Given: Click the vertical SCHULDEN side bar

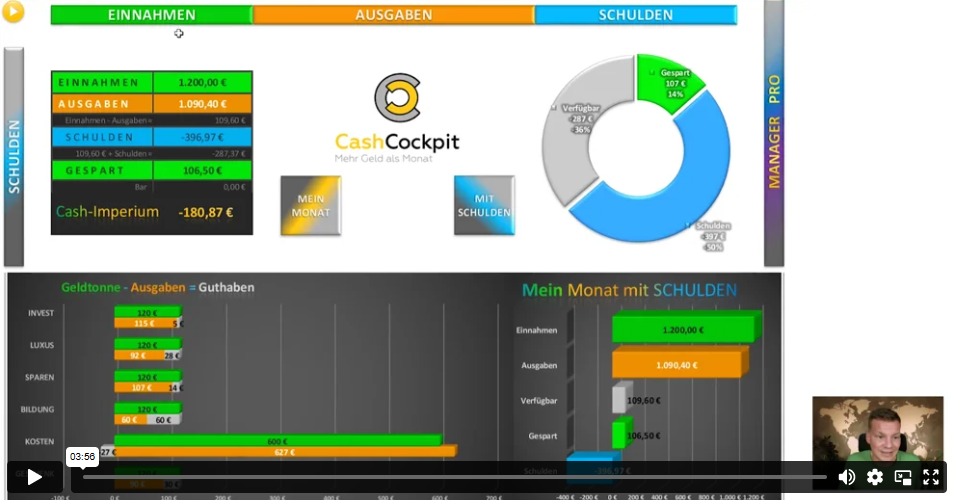Looking at the screenshot, I should click(x=13, y=157).
